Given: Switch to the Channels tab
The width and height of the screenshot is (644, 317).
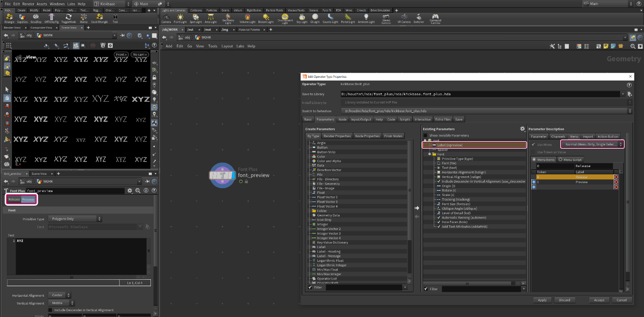Looking at the screenshot, I should tap(558, 137).
